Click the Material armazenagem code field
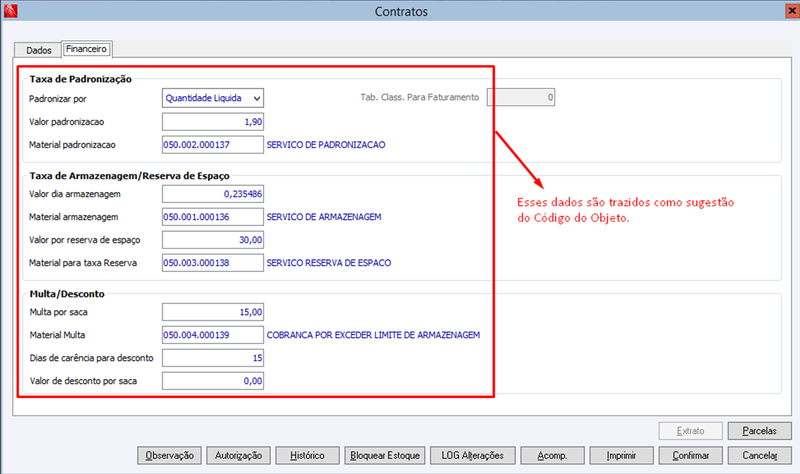This screenshot has height=474, width=800. (213, 217)
